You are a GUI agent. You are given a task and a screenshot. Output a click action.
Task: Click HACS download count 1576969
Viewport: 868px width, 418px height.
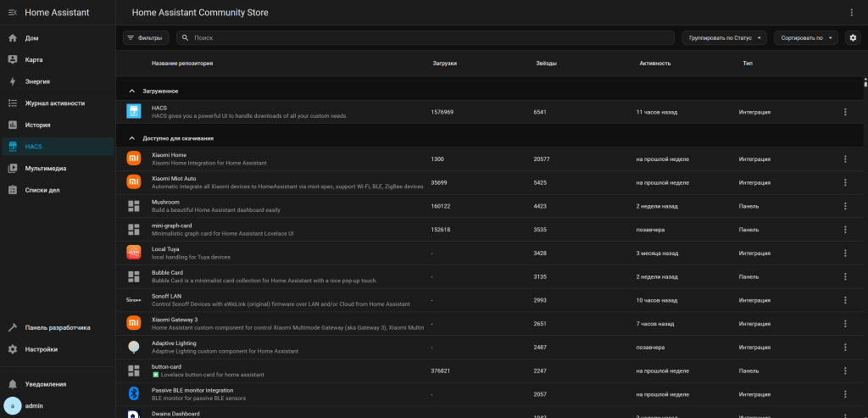click(442, 112)
